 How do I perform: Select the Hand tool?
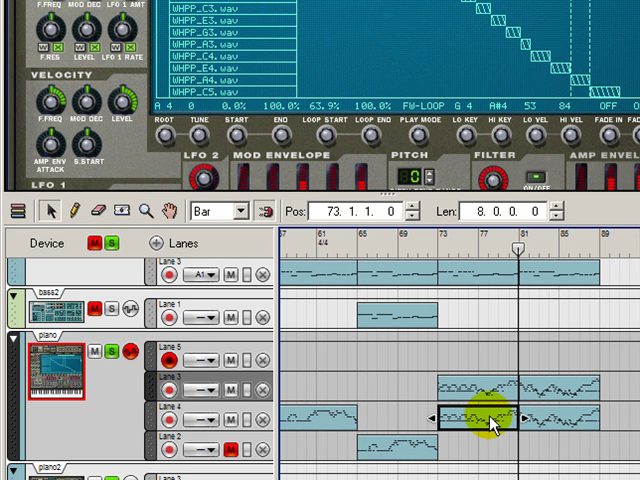pyautogui.click(x=169, y=211)
